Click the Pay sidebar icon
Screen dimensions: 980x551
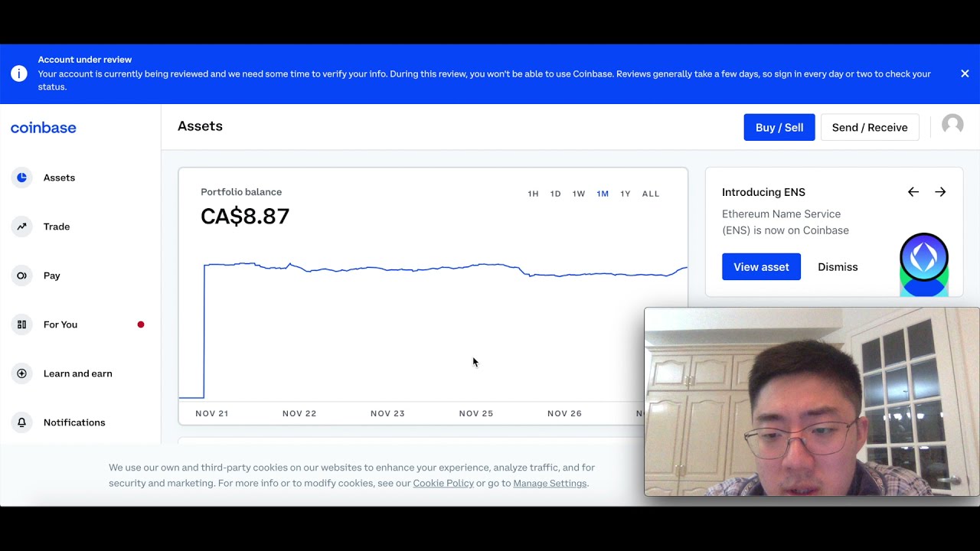[x=21, y=275]
